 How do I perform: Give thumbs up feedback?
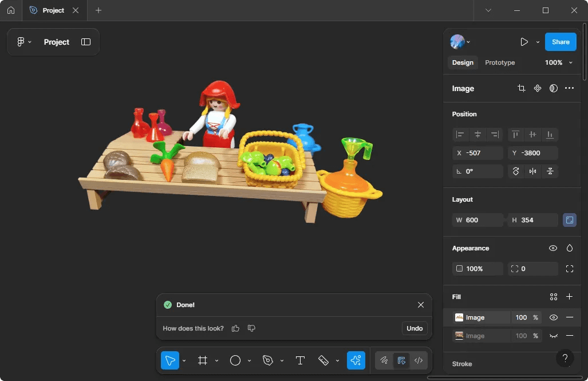(235, 328)
